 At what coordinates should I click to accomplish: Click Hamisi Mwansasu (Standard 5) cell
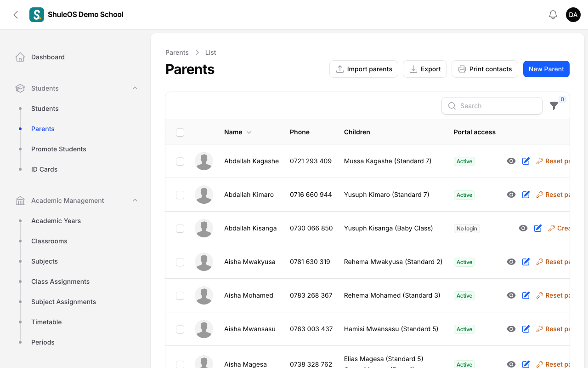(x=391, y=329)
